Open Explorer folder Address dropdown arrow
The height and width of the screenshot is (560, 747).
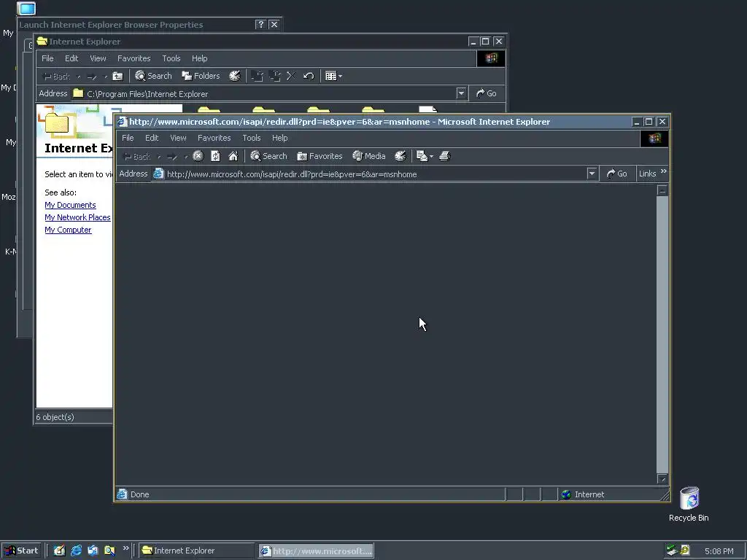coord(461,93)
